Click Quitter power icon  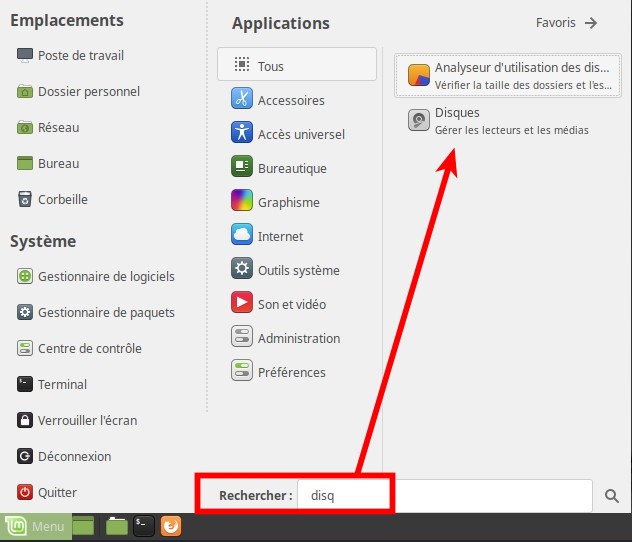(x=26, y=492)
